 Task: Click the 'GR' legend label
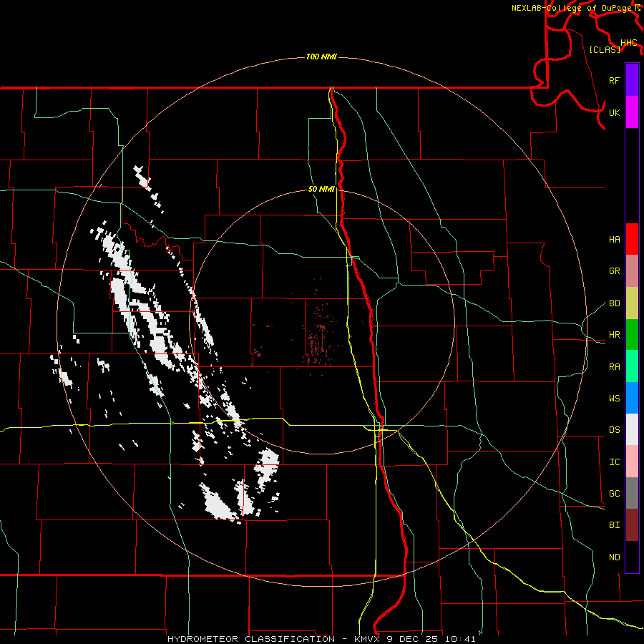tap(614, 271)
